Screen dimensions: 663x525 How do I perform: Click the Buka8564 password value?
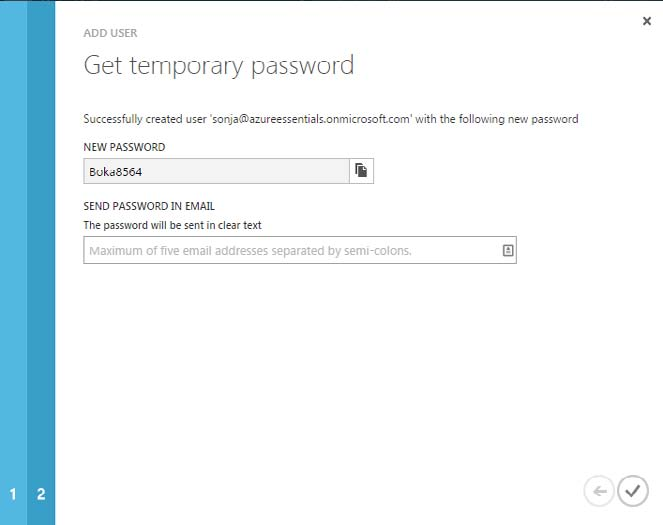116,171
